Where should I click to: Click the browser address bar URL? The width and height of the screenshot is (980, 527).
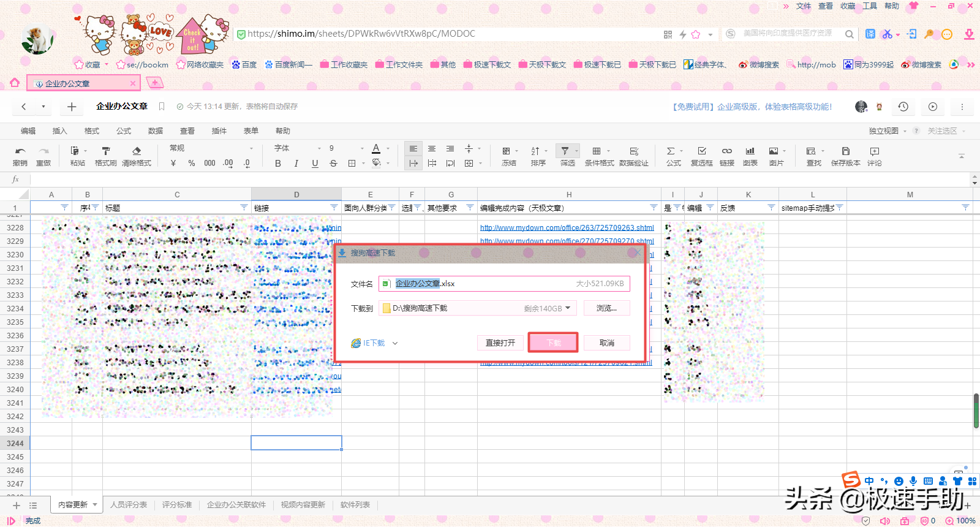tap(361, 34)
